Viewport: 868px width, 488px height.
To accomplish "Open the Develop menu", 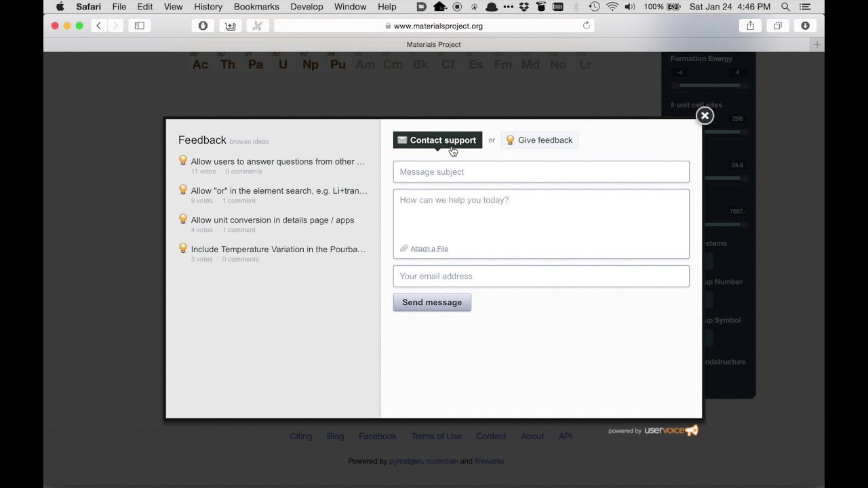I will point(307,7).
